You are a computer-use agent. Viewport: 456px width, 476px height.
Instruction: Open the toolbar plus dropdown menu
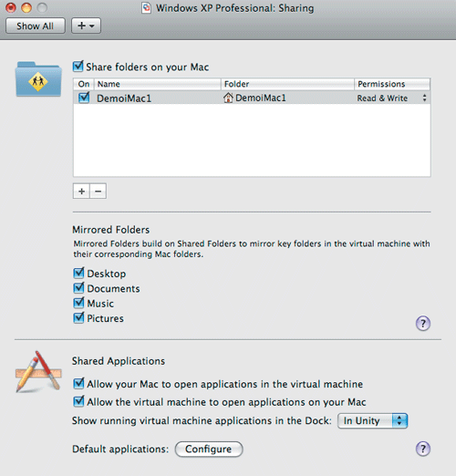86,26
